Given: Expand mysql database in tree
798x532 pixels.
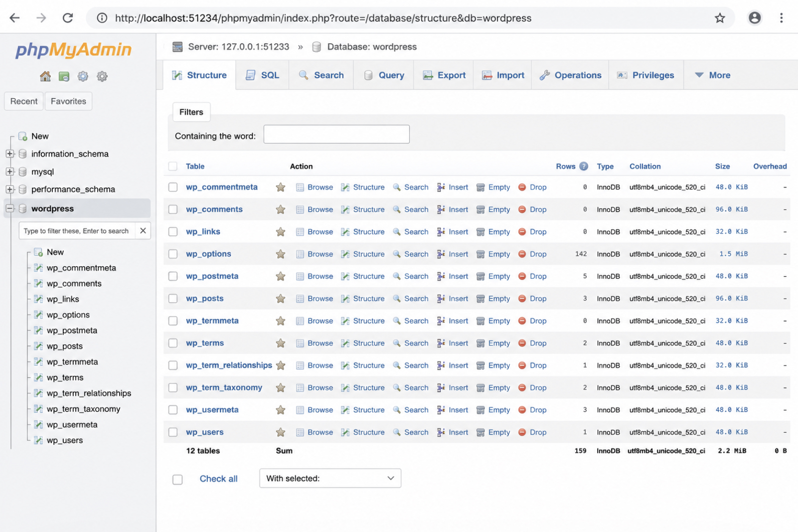Looking at the screenshot, I should (9, 172).
